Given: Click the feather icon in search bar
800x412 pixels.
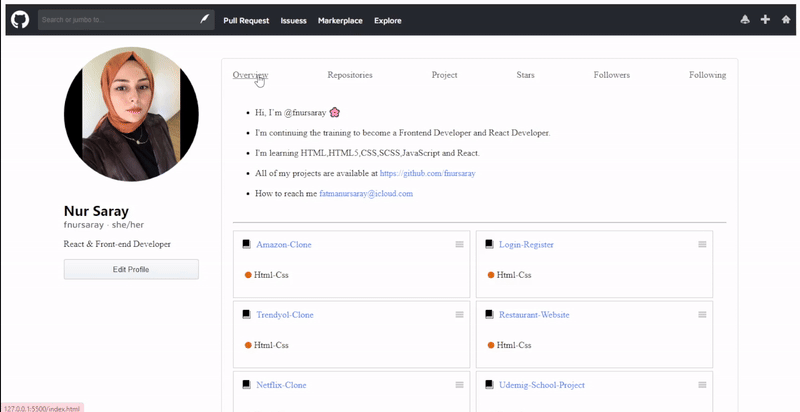Looking at the screenshot, I should click(204, 19).
